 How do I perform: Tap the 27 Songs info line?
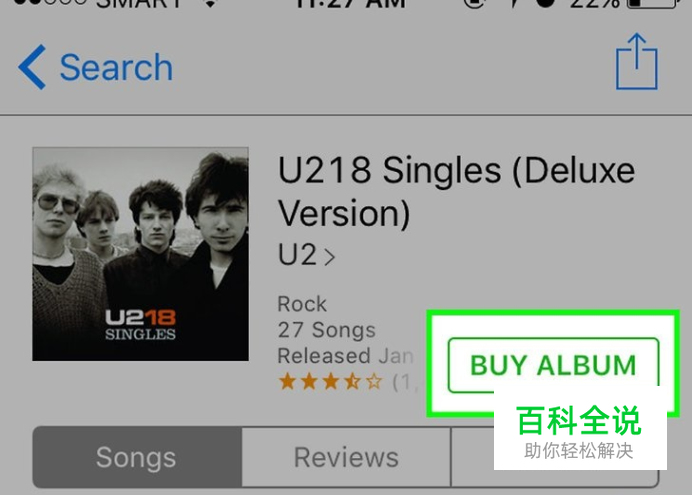pos(327,330)
